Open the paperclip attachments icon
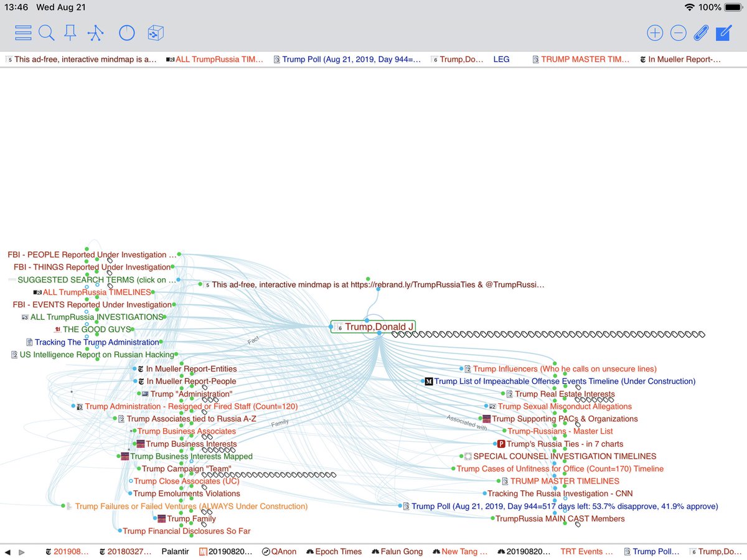Image resolution: width=747 pixels, height=560 pixels. click(x=702, y=33)
